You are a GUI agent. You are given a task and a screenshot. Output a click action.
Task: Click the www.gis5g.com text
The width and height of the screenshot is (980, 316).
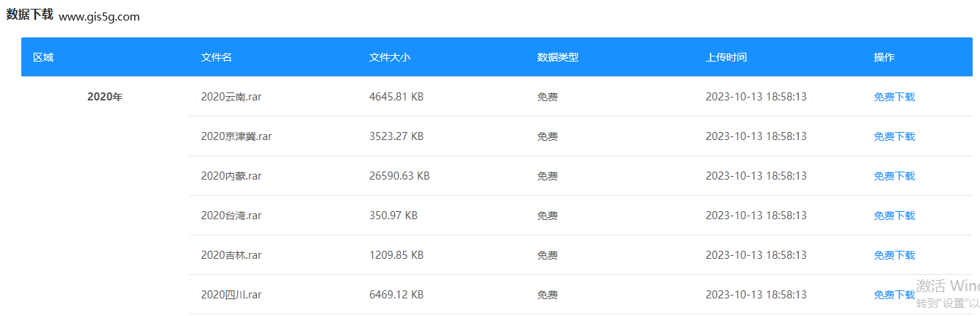[x=99, y=17]
